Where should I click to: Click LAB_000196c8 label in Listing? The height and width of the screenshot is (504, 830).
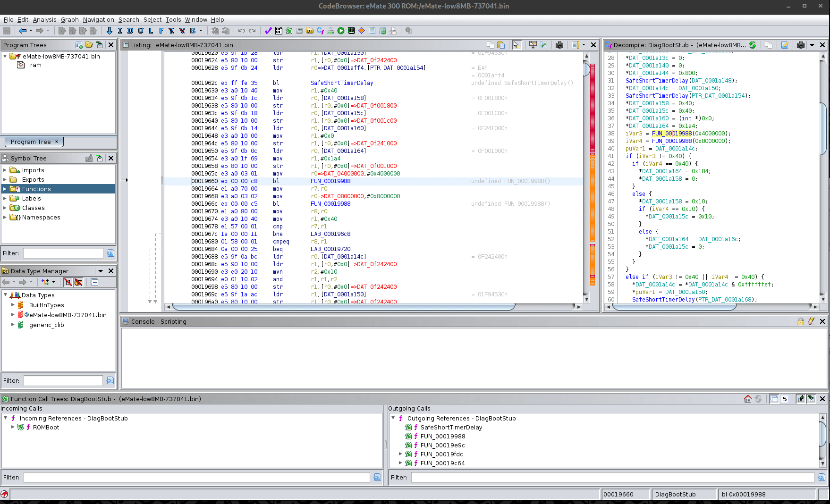click(330, 234)
